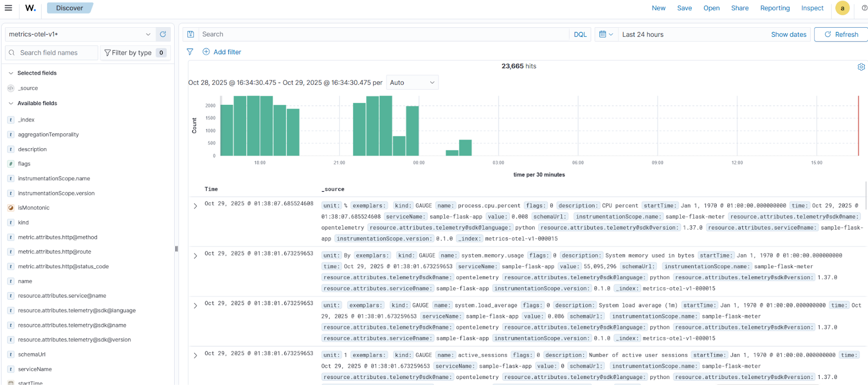Open the user avatar menu
The height and width of the screenshot is (385, 868).
(842, 8)
